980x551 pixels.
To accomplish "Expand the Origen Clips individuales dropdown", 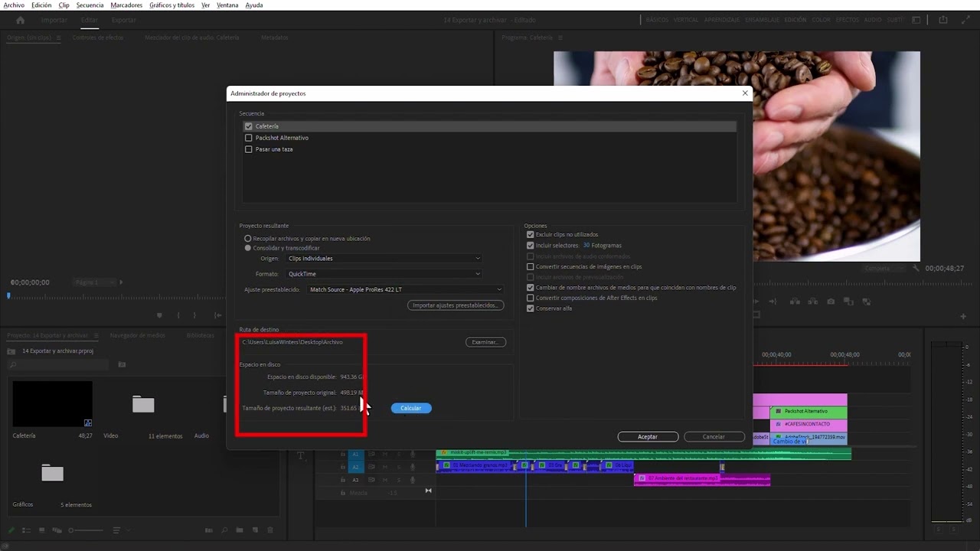I will (384, 259).
